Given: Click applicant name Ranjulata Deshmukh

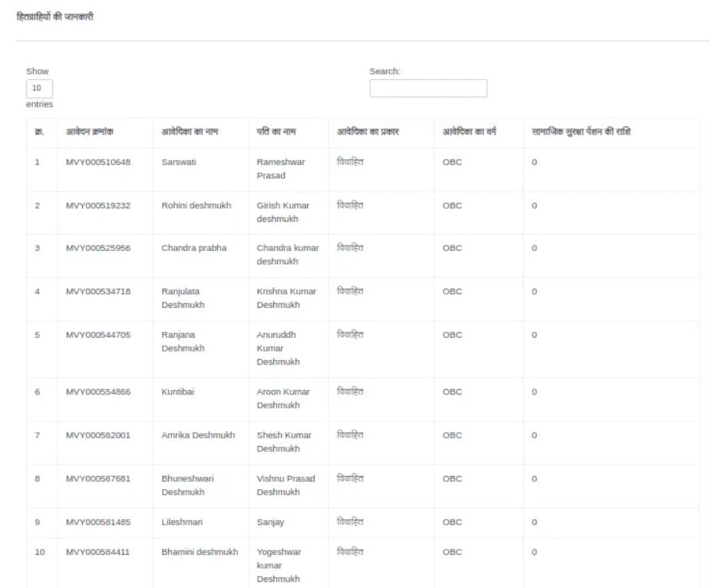Looking at the screenshot, I should coord(183,298).
